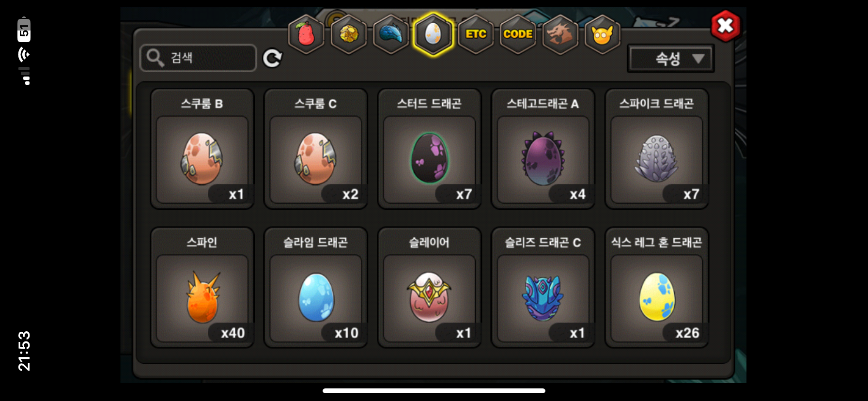Close the inventory window with red X
868x401 pixels.
[x=725, y=25]
